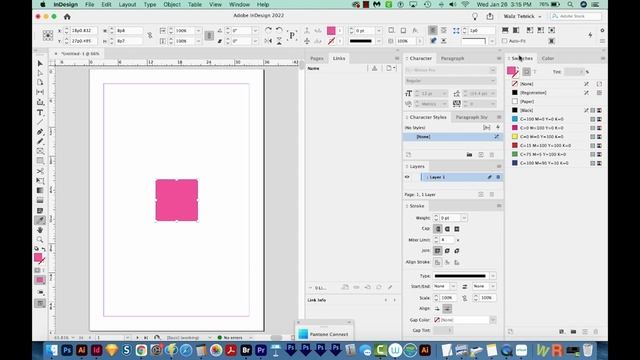Open the Swatches panel menu

click(602, 58)
